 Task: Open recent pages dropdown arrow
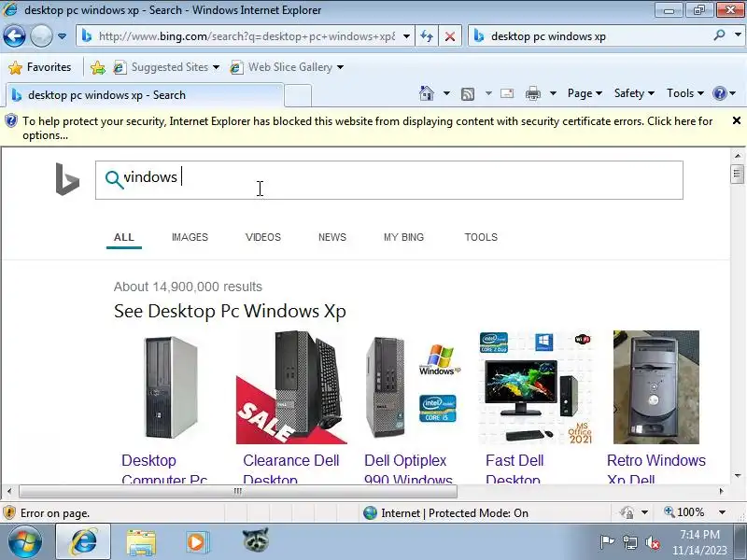click(62, 36)
